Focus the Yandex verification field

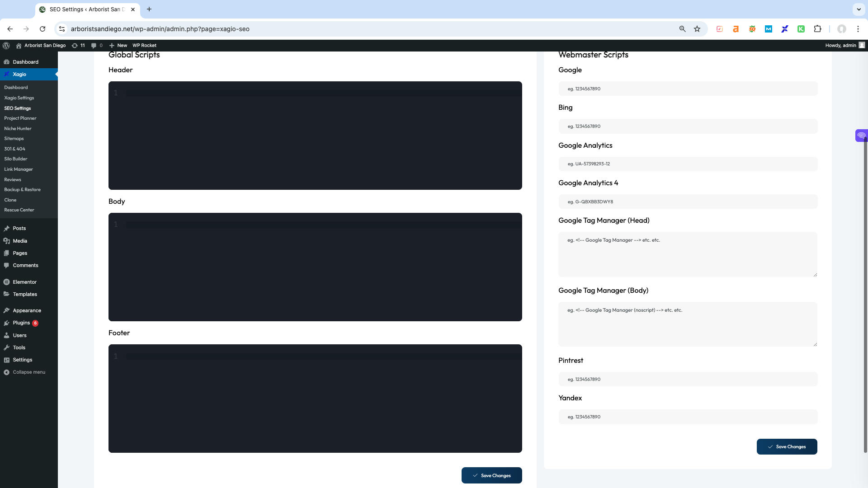[x=688, y=417]
